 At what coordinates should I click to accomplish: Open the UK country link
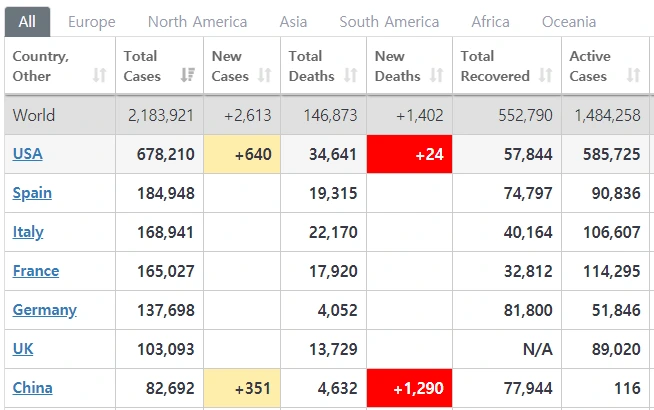[x=23, y=349]
